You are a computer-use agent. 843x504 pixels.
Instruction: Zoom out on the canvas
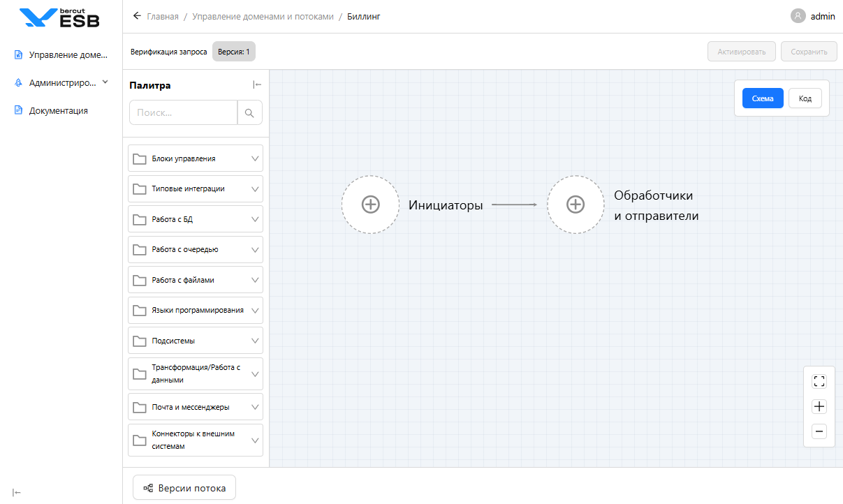(x=819, y=431)
